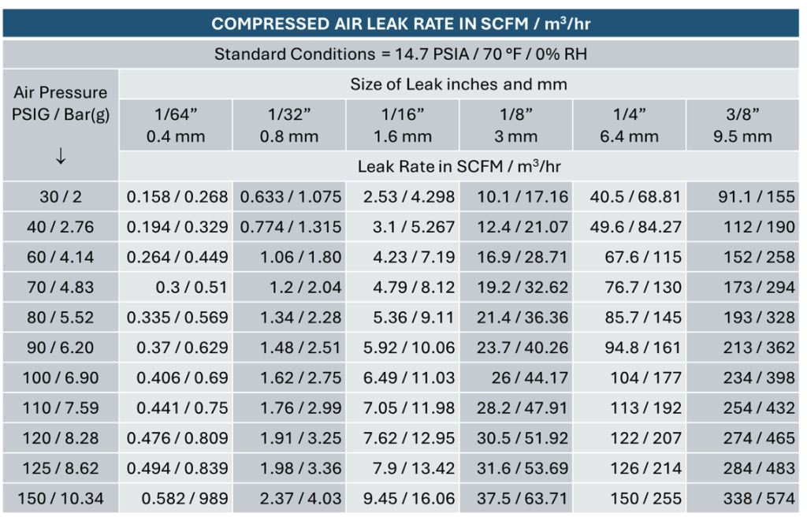Click the Air Pressure PSIG / Bar(g) header
Viewport: 807px width, 532px height.
[61, 103]
